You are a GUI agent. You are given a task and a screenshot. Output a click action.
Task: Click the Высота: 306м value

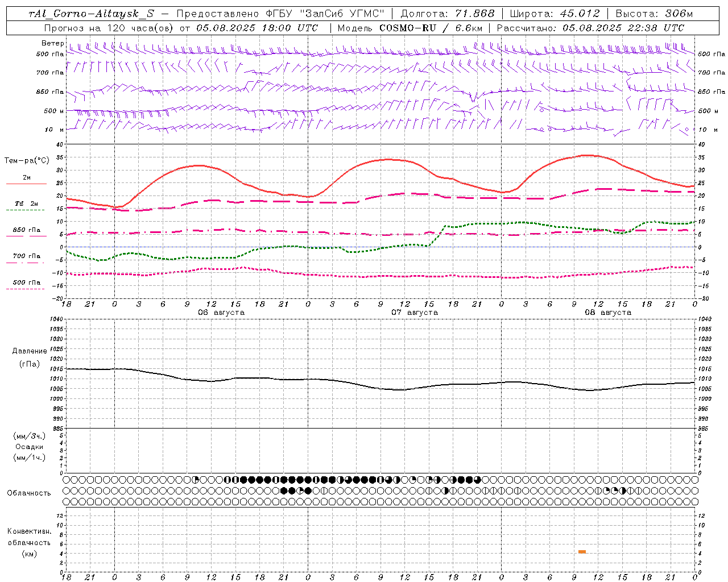point(654,14)
